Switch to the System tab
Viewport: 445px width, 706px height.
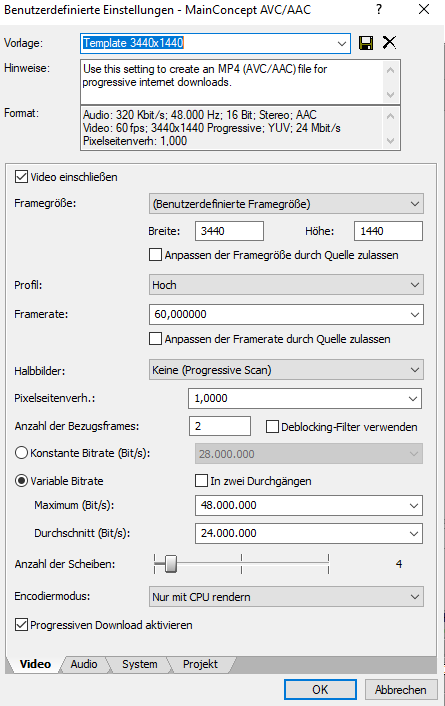pyautogui.click(x=140, y=664)
